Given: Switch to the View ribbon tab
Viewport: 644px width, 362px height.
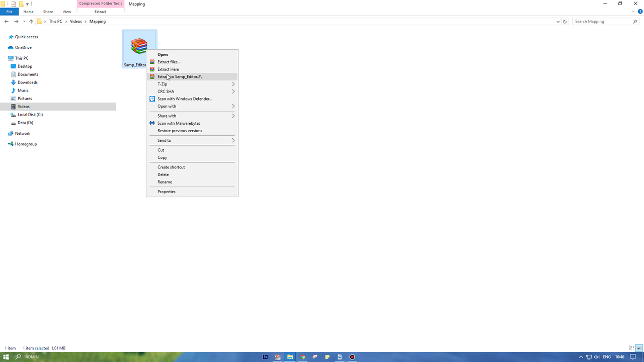Looking at the screenshot, I should pyautogui.click(x=67, y=12).
